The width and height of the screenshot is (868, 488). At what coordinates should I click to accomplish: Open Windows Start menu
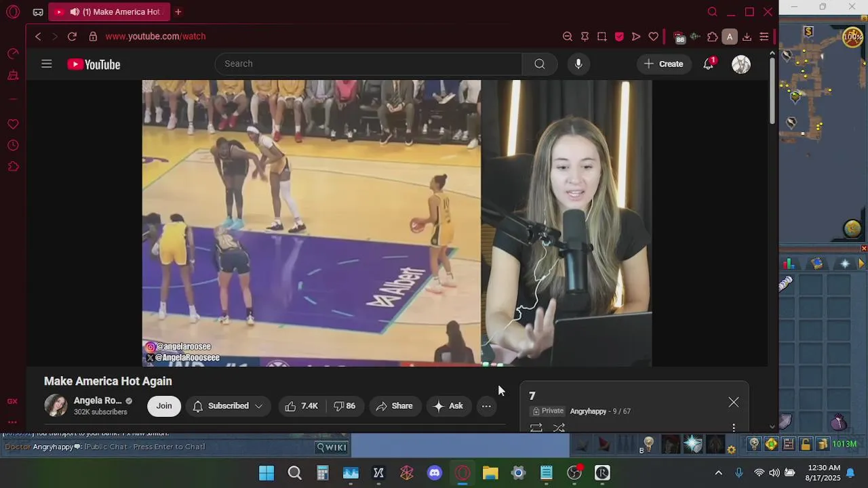click(x=267, y=473)
